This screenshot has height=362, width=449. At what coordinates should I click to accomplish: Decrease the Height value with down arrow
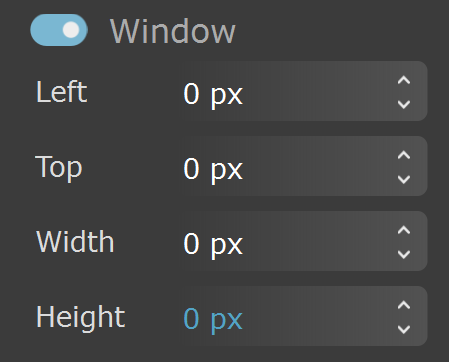[404, 329]
